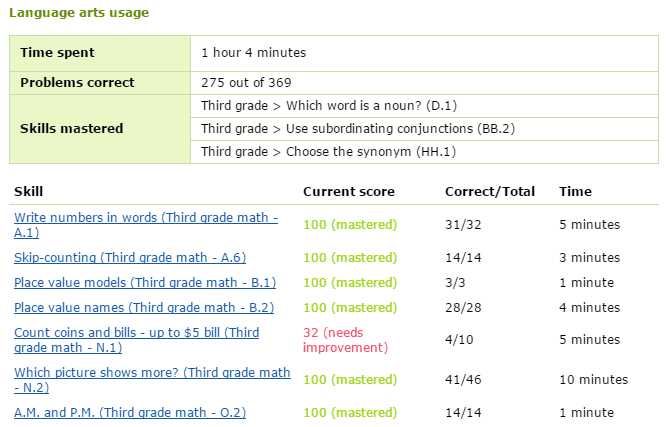Viewport: 668px width, 427px height.
Task: Click mastered score for Which picture shows more
Action: [x=350, y=380]
